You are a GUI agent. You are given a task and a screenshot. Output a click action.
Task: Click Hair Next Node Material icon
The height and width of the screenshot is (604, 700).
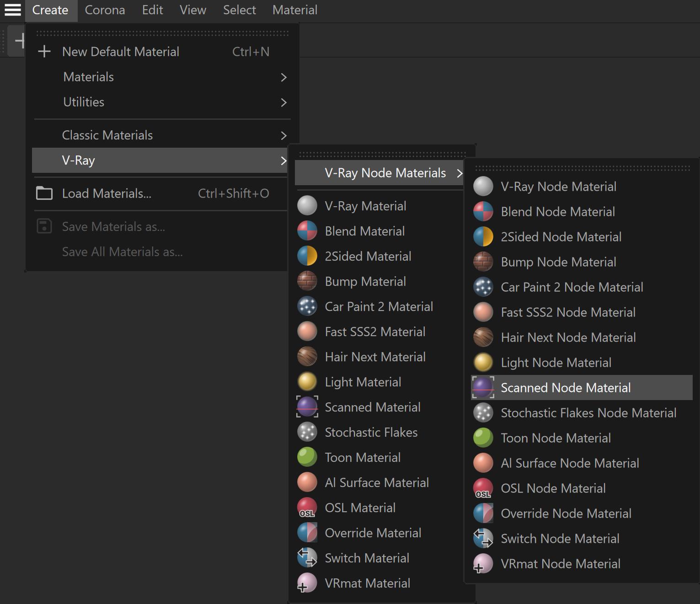(483, 337)
